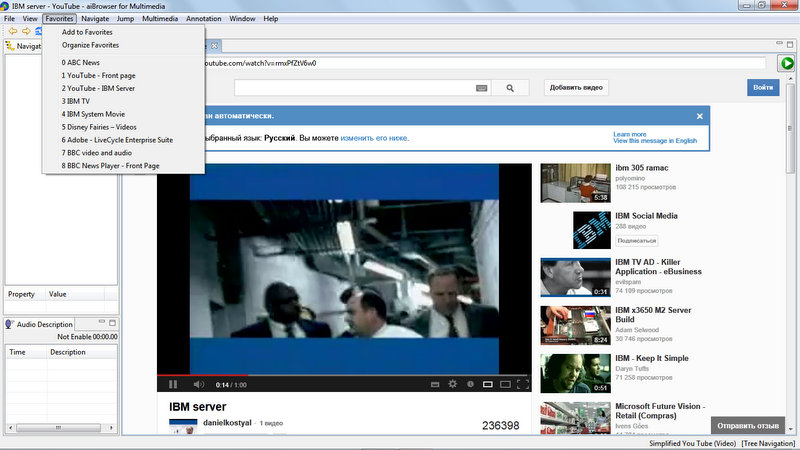Enter fullscreen with the player fullscreen icon

click(522, 384)
